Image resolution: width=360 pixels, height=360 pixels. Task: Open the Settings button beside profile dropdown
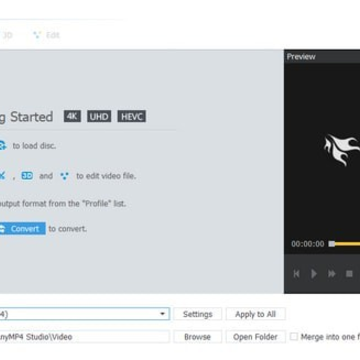[197, 314]
